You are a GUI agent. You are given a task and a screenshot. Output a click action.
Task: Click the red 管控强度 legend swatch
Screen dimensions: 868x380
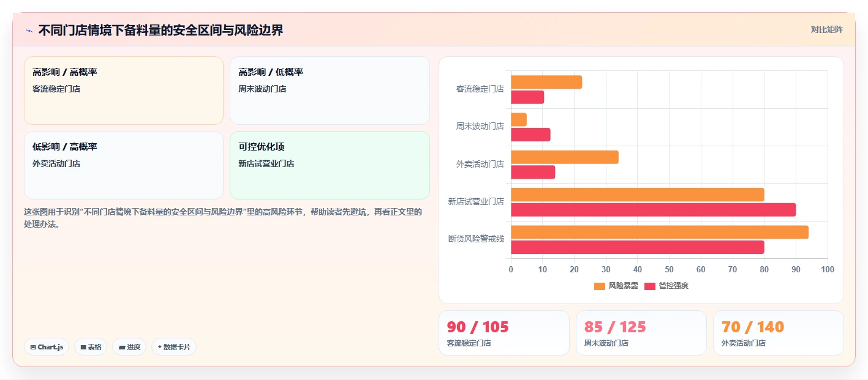pyautogui.click(x=650, y=286)
